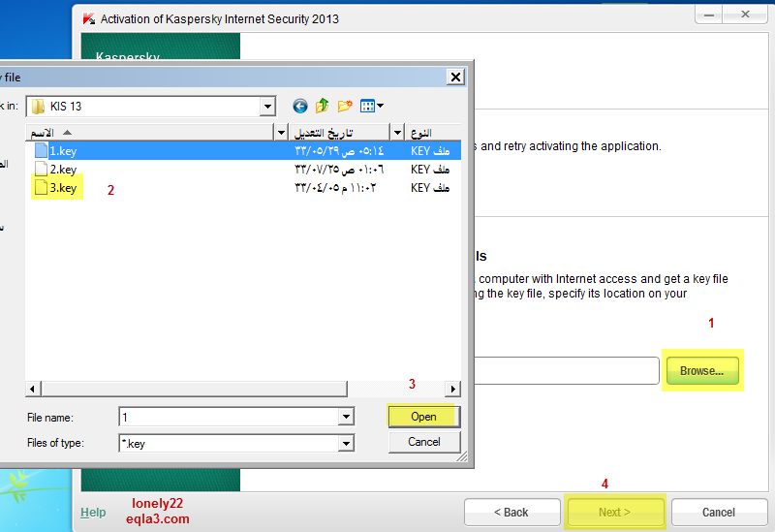Viewport: 775px width, 532px height.
Task: Click the horizontal scrollbar thumb
Action: point(194,389)
